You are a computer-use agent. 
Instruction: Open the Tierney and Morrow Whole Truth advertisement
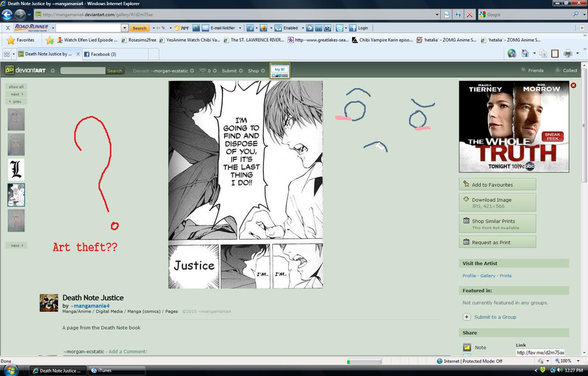(x=514, y=127)
